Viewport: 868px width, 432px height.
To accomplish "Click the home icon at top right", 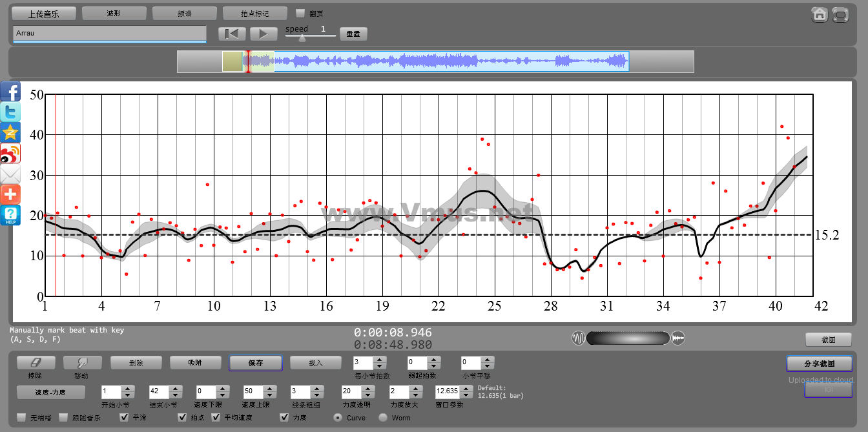I will [x=820, y=14].
